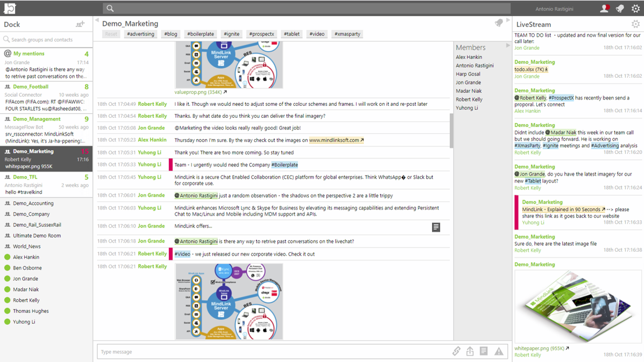Open the Demo_Rail_SussexRail group
Screen dimensions: 644x362
(x=37, y=225)
